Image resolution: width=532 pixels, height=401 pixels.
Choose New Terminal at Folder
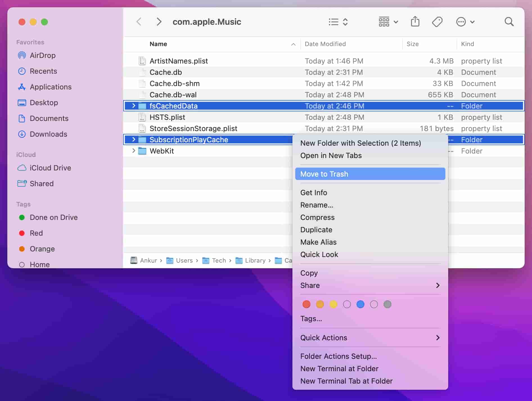click(370, 369)
